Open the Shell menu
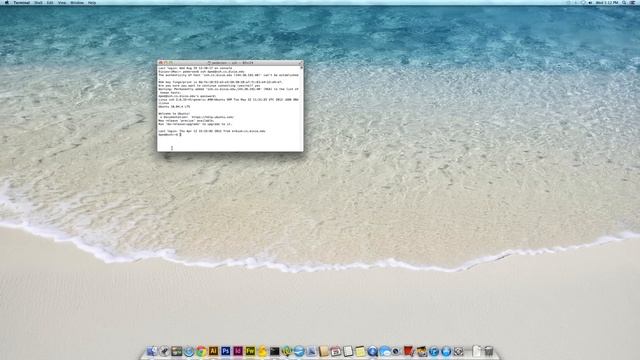Viewport: 640px width, 360px height. (x=38, y=2)
